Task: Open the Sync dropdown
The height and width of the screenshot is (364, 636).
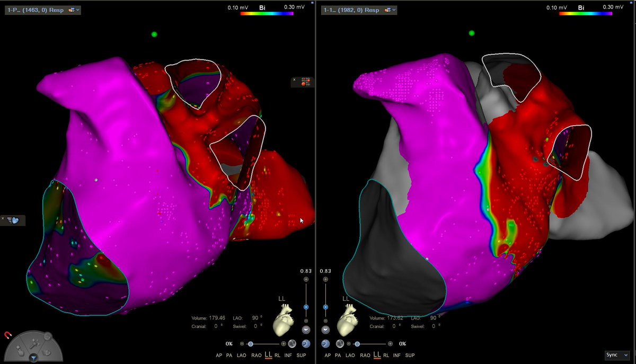Action: (x=617, y=355)
